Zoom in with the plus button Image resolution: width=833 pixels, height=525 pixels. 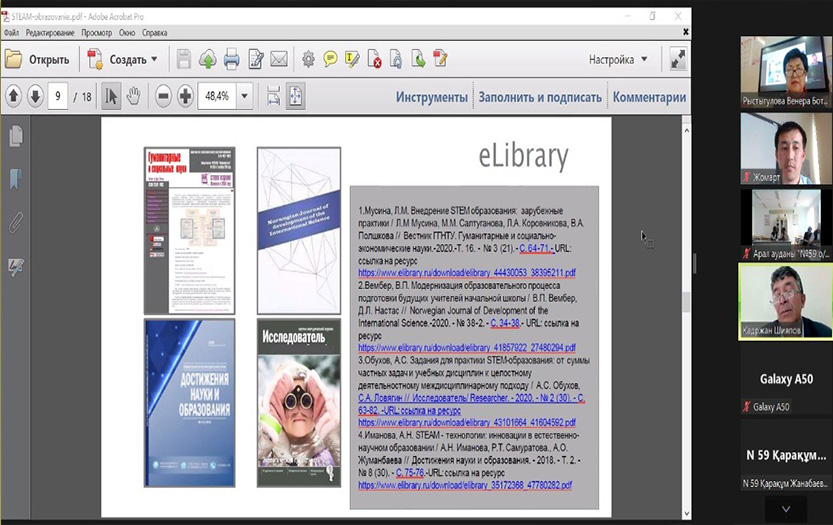pyautogui.click(x=186, y=97)
